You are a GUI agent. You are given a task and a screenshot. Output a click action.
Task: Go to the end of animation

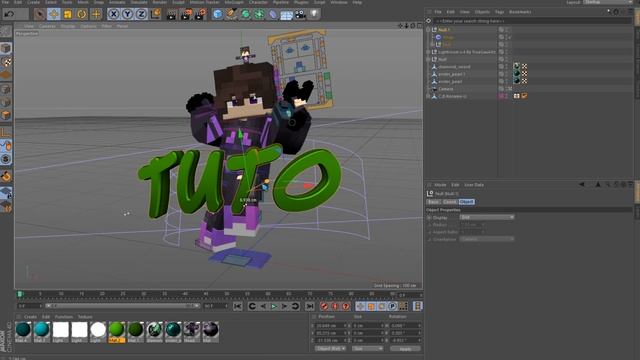[310, 306]
